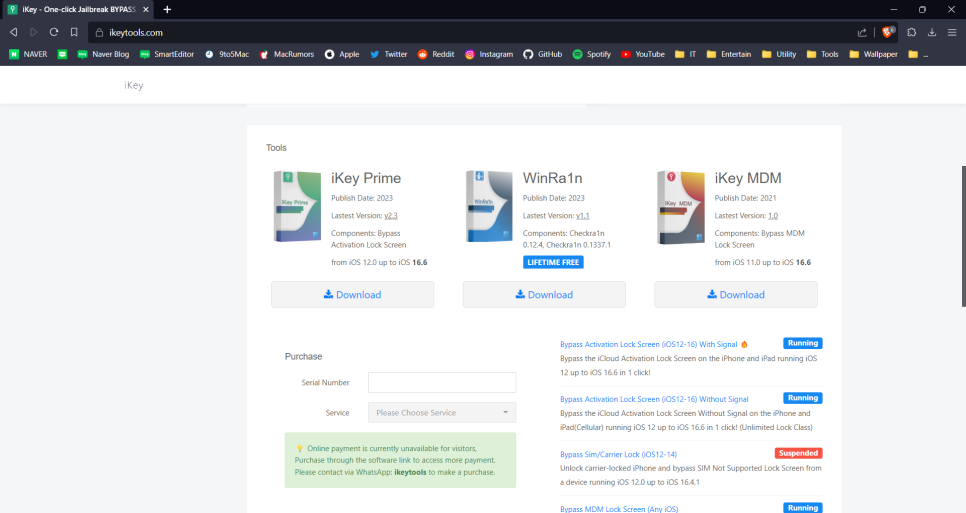966x513 pixels.
Task: Click the Suspended status badge
Action: 798,453
